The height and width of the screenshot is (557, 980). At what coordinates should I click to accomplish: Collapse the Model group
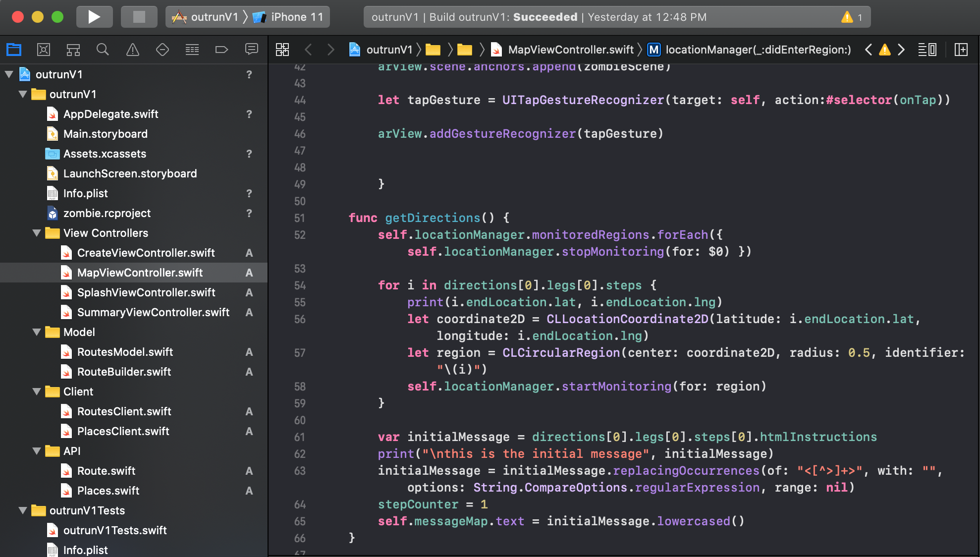(x=37, y=332)
